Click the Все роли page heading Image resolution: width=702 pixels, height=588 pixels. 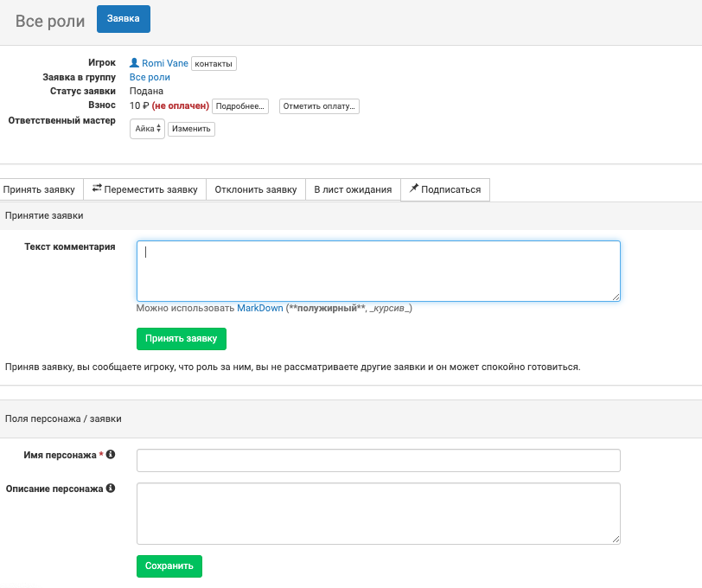click(50, 21)
